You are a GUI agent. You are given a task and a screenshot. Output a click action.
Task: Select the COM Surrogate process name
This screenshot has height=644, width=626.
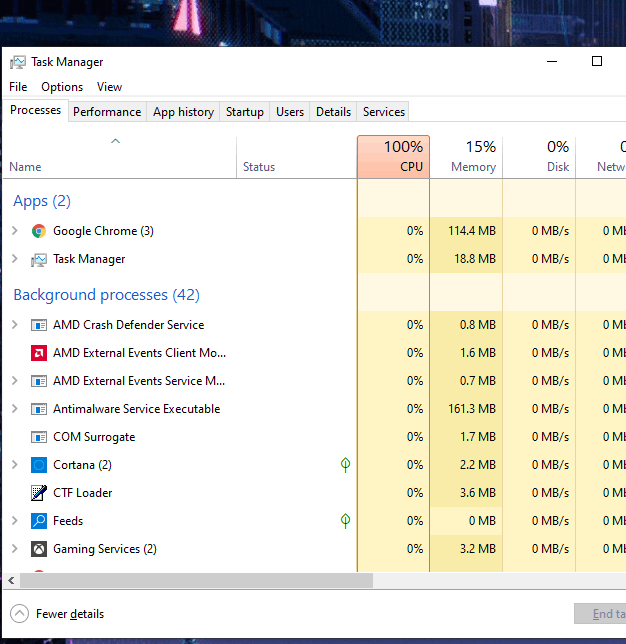click(94, 437)
